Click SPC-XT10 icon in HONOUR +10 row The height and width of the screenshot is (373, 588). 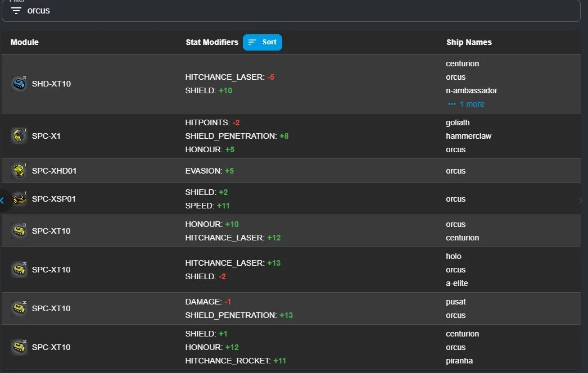click(19, 231)
